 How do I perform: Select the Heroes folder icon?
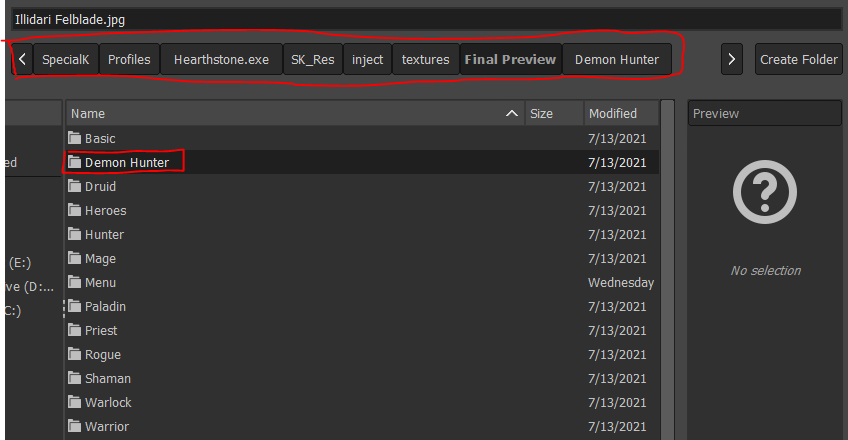click(75, 211)
